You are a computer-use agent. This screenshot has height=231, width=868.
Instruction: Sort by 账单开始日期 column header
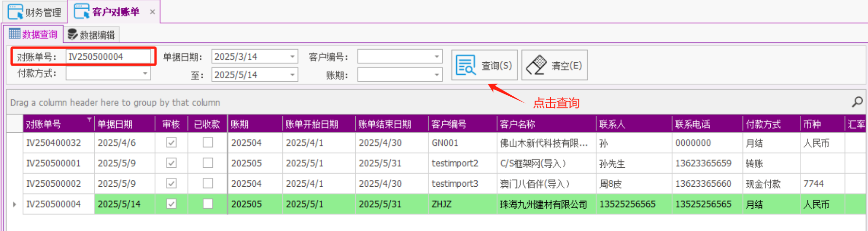[319, 124]
